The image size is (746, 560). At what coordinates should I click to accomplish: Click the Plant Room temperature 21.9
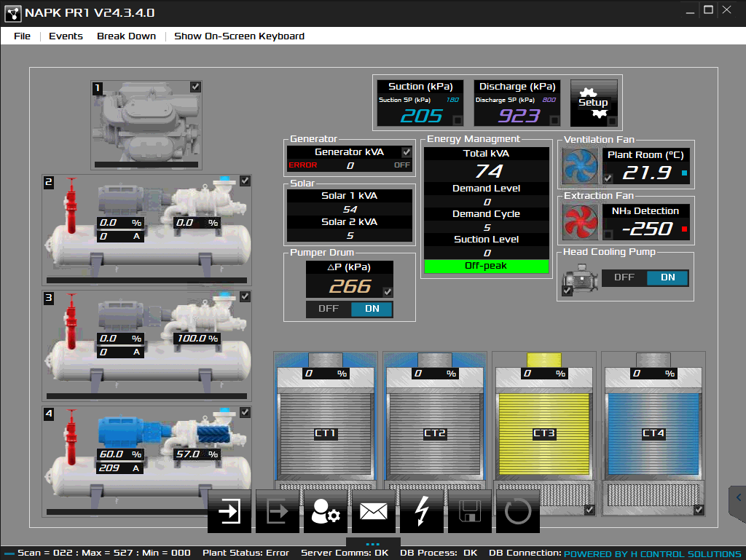(x=647, y=173)
